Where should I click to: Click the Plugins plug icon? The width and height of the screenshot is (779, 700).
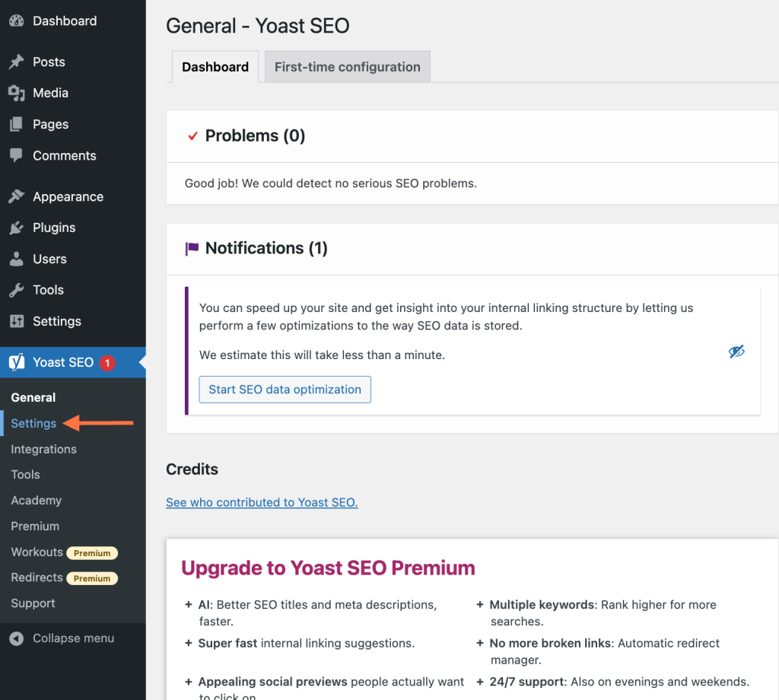(17, 228)
